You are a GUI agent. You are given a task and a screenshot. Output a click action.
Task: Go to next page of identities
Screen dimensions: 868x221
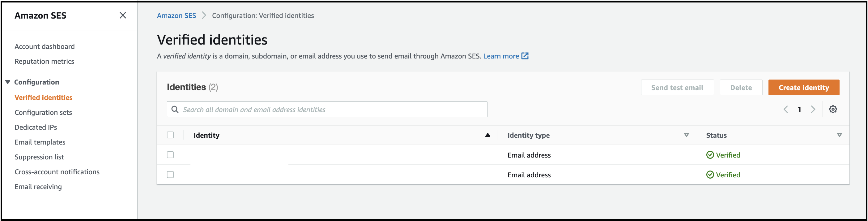point(813,109)
